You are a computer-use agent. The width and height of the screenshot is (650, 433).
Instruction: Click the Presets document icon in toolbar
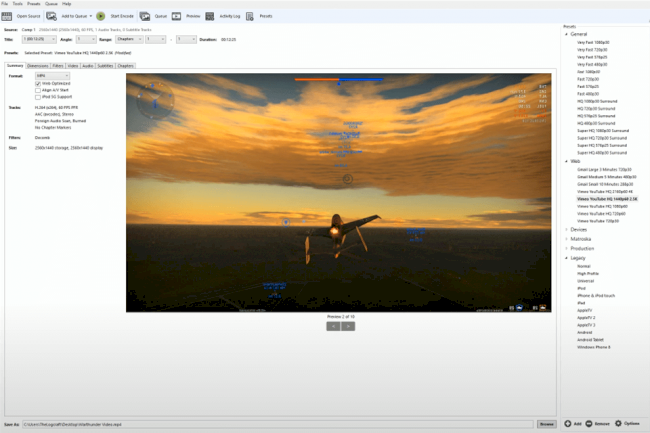point(250,16)
